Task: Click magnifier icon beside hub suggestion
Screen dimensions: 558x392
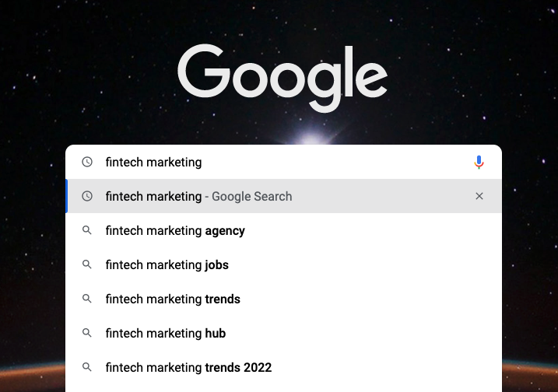Action: click(x=87, y=333)
